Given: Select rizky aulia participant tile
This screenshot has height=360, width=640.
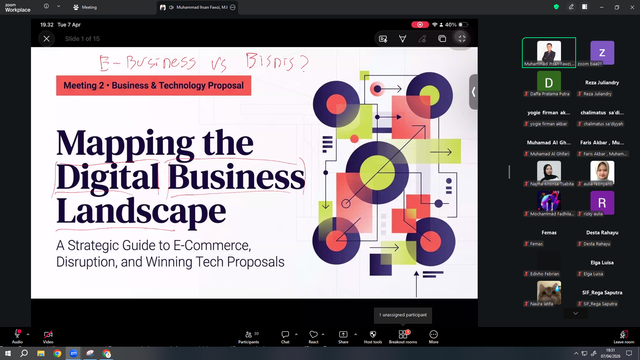Looking at the screenshot, I should pos(602,202).
